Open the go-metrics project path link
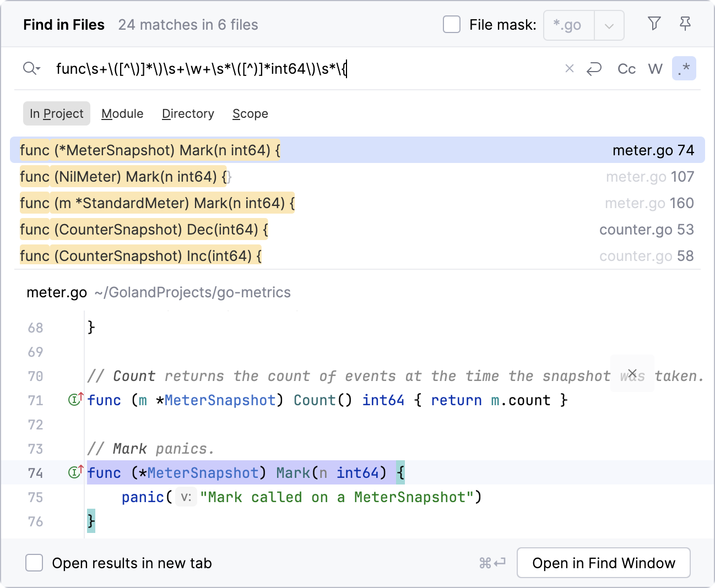The width and height of the screenshot is (715, 588). click(193, 292)
